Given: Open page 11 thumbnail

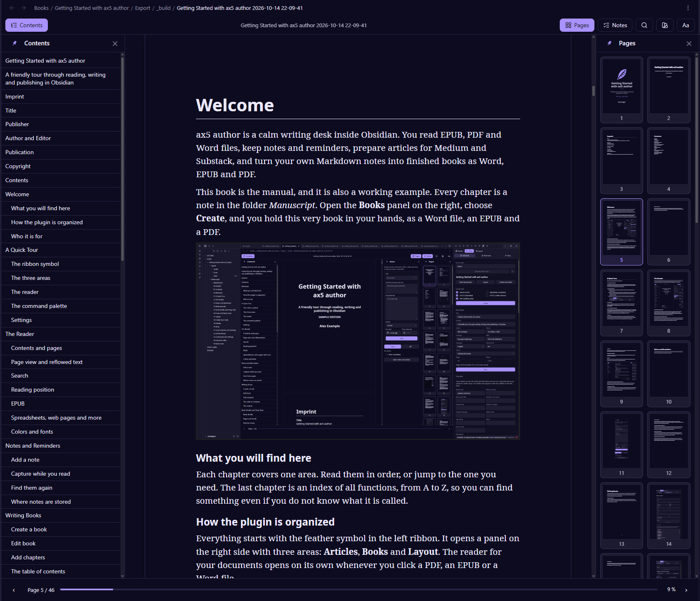Looking at the screenshot, I should coord(622,445).
